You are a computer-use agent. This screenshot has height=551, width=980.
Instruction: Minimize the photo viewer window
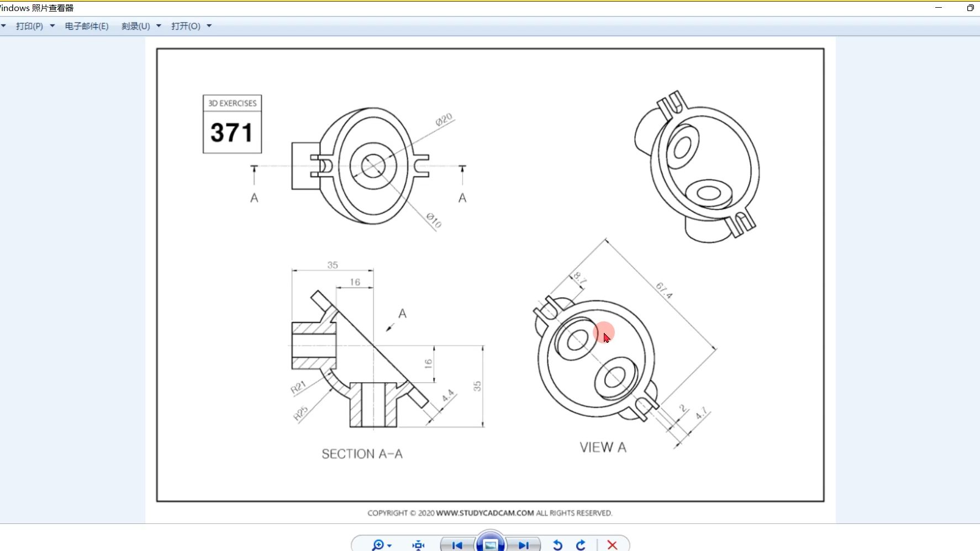[939, 8]
